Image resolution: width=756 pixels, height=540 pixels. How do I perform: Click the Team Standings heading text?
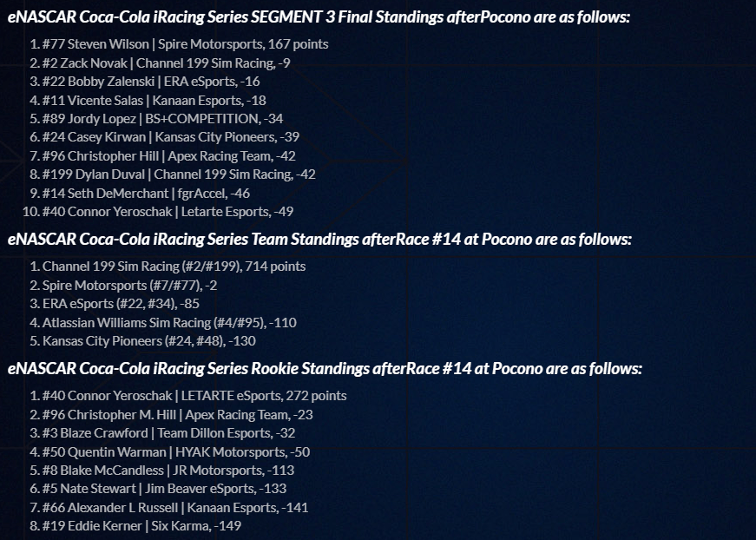pyautogui.click(x=319, y=239)
